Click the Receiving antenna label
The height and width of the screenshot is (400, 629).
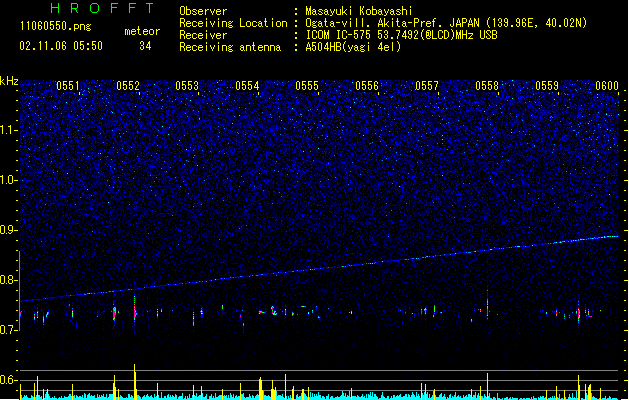point(230,47)
